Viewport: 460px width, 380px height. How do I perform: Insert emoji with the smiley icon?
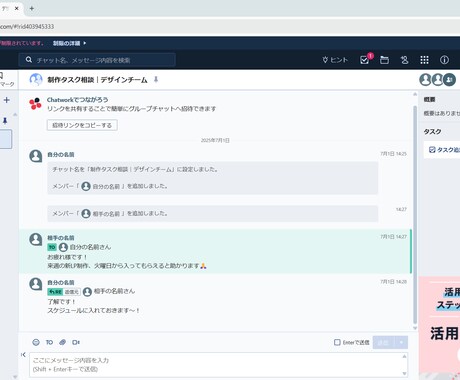pos(36,342)
